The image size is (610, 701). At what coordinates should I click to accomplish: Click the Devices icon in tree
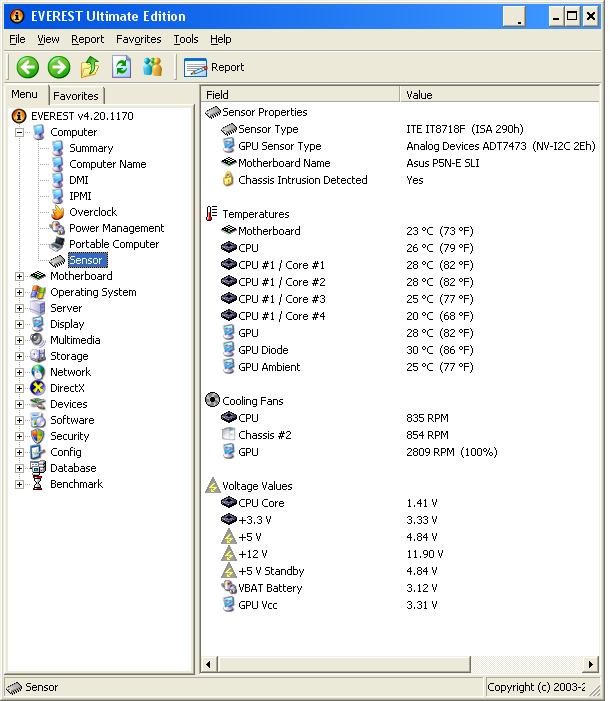(38, 404)
